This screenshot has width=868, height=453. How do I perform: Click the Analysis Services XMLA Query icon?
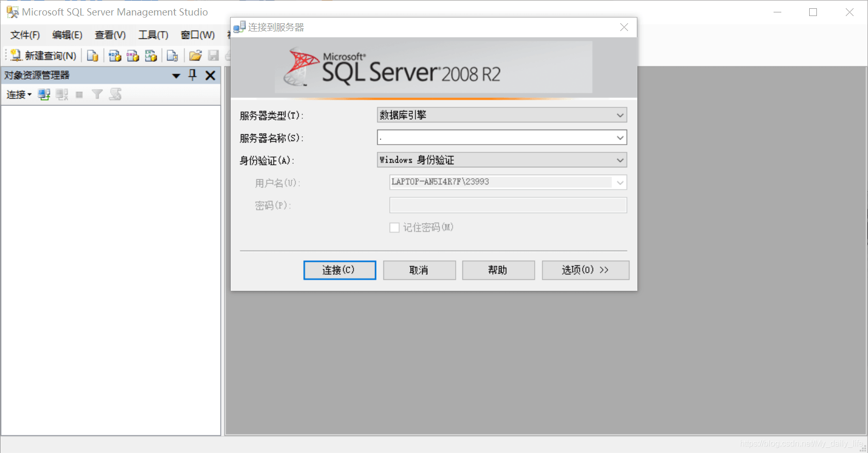[x=151, y=55]
